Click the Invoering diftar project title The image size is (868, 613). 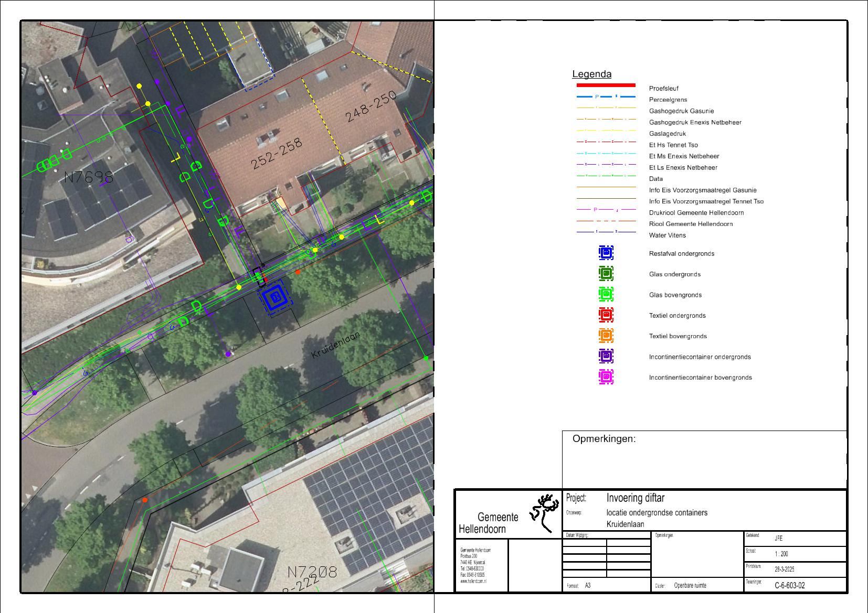pyautogui.click(x=635, y=498)
